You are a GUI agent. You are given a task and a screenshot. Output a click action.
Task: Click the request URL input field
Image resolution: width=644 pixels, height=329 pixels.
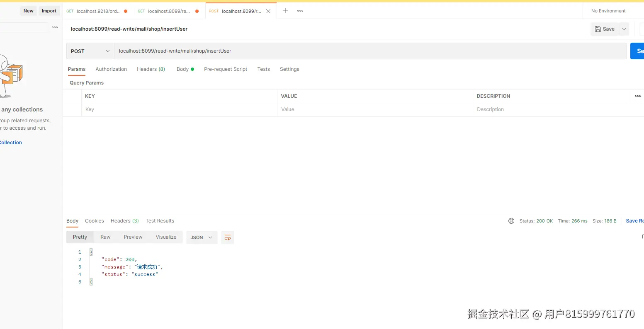coord(370,51)
